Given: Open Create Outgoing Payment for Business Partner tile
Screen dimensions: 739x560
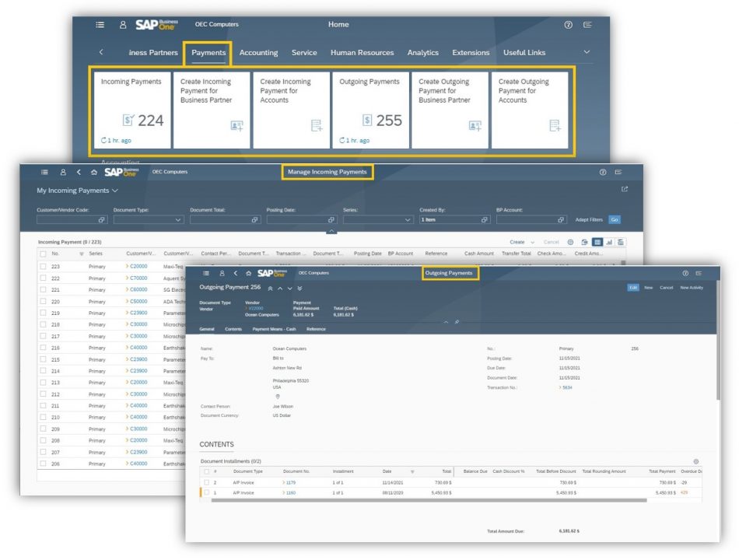Looking at the screenshot, I should (x=450, y=110).
